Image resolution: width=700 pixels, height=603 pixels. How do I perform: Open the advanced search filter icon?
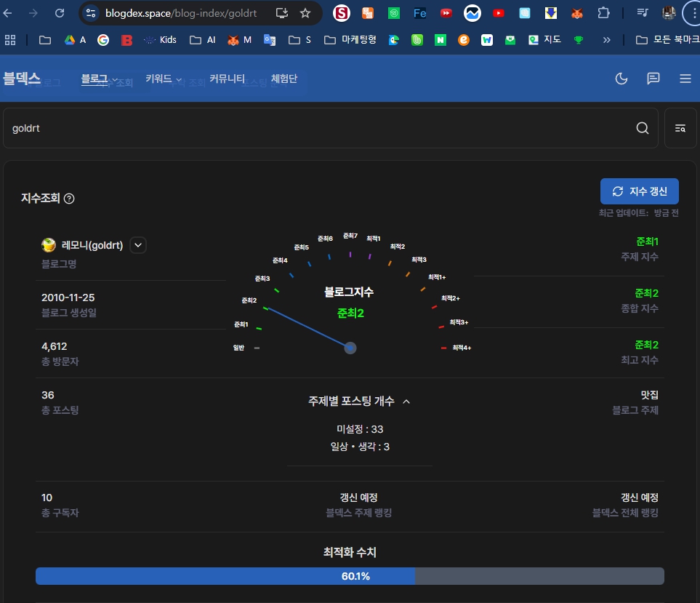coord(680,128)
